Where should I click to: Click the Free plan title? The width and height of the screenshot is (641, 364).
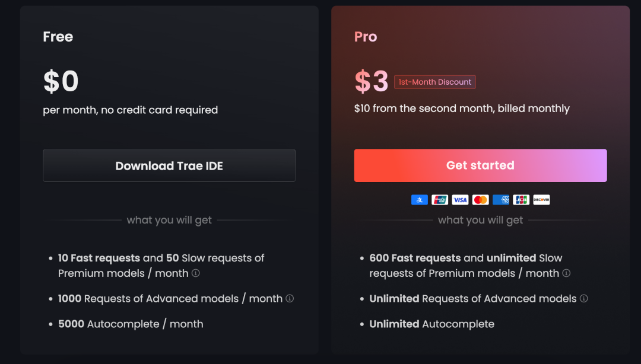(58, 37)
